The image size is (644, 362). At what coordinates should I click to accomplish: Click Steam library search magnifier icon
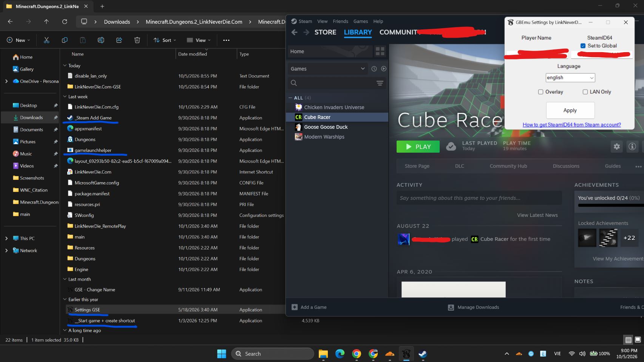pyautogui.click(x=294, y=83)
